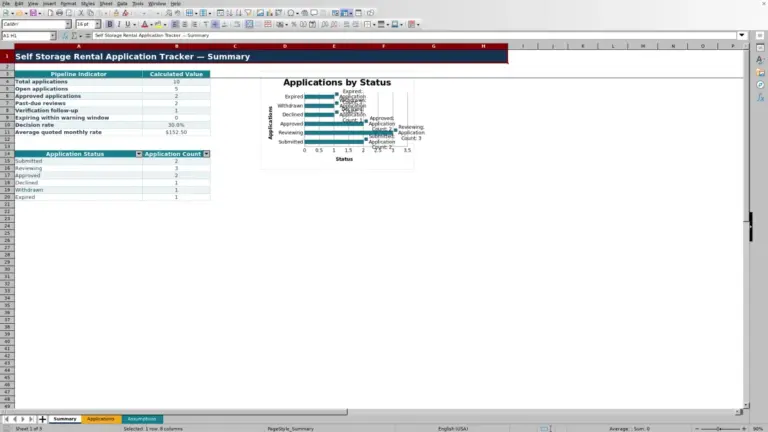Open Application Count filter dropdown
Screen dimensions: 768x432
(x=207, y=154)
